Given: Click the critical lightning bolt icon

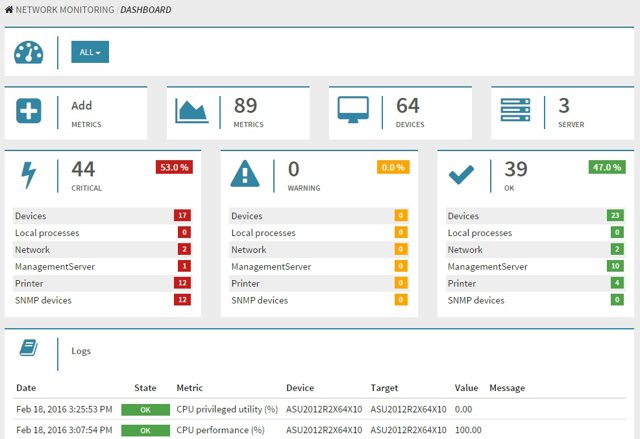Looking at the screenshot, I should tap(29, 175).
